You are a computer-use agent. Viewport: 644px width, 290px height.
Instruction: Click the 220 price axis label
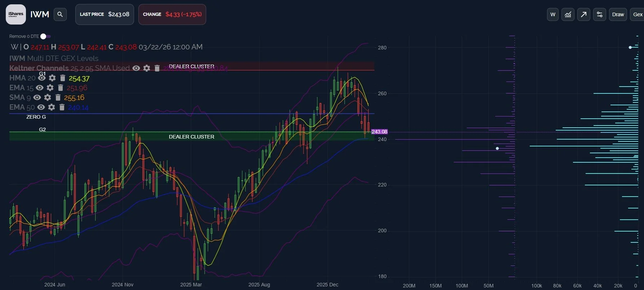382,185
